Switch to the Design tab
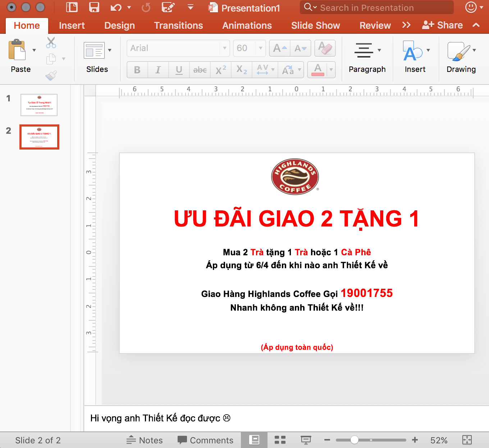The width and height of the screenshot is (489, 448). point(119,26)
